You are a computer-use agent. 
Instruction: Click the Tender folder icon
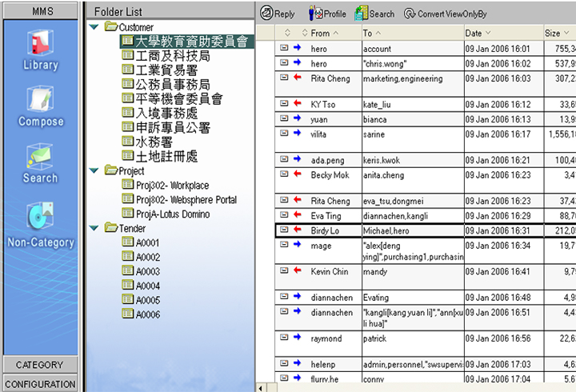110,227
